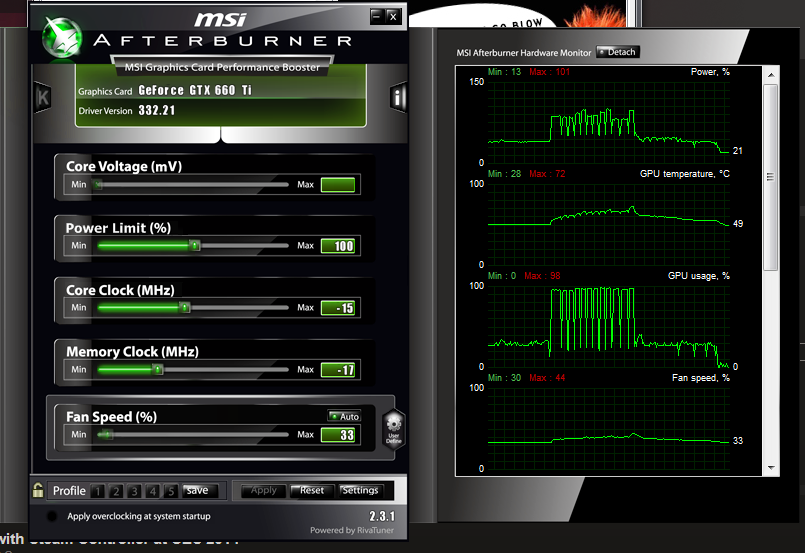Toggle the profile lock padlock icon
Screen dimensions: 807x554
[x=38, y=490]
